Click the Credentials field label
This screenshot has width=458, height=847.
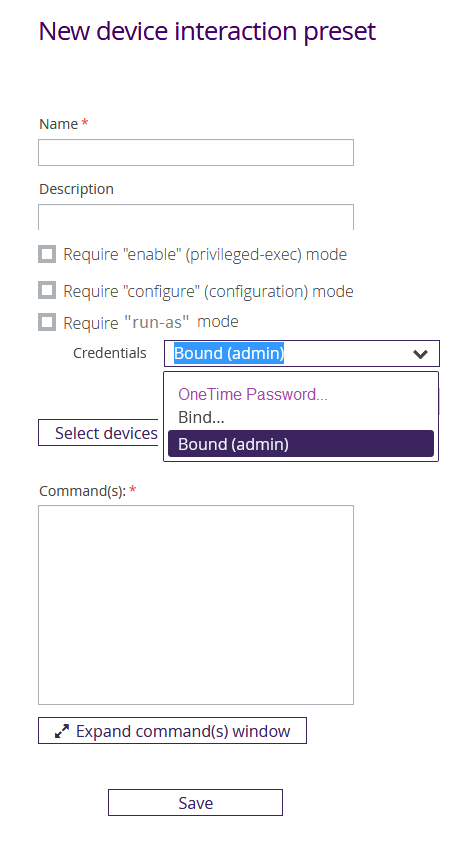[x=110, y=353]
